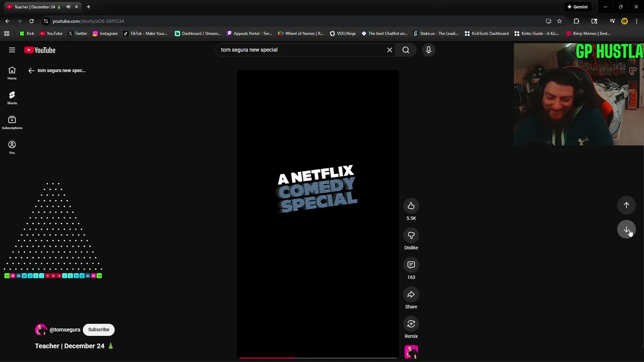Open the TikTok bookmark

point(145,34)
